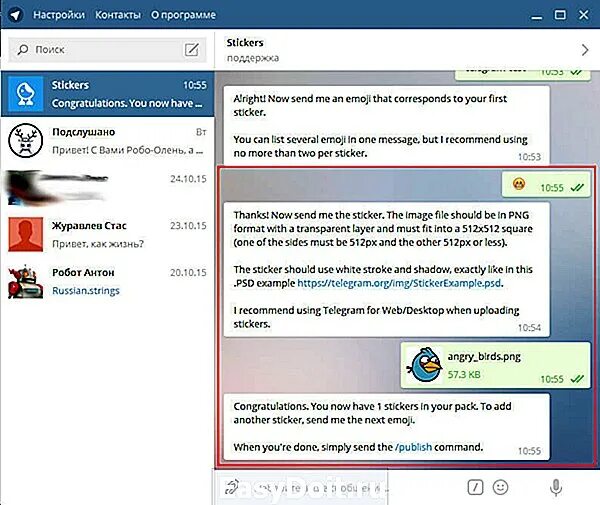Click the angry_birds.png file name
This screenshot has height=505, width=600.
(x=484, y=357)
